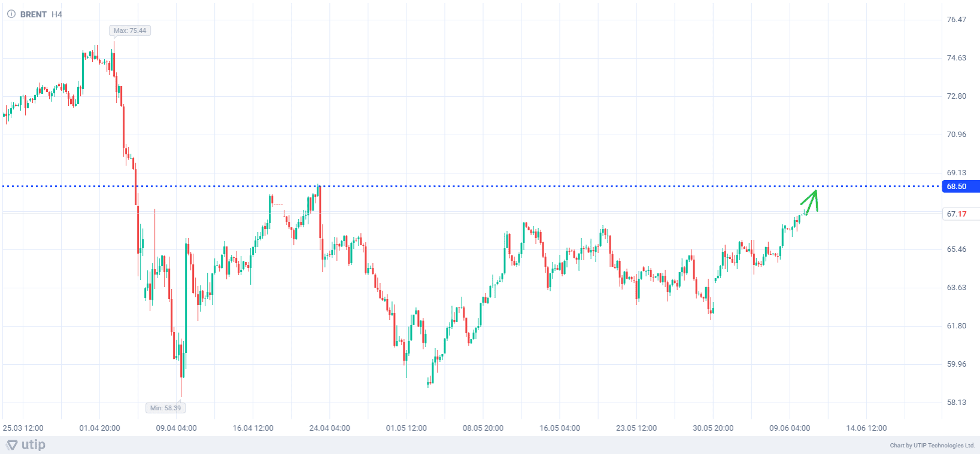Click the 67.17 current price label
The width and height of the screenshot is (980, 454).
(x=957, y=214)
